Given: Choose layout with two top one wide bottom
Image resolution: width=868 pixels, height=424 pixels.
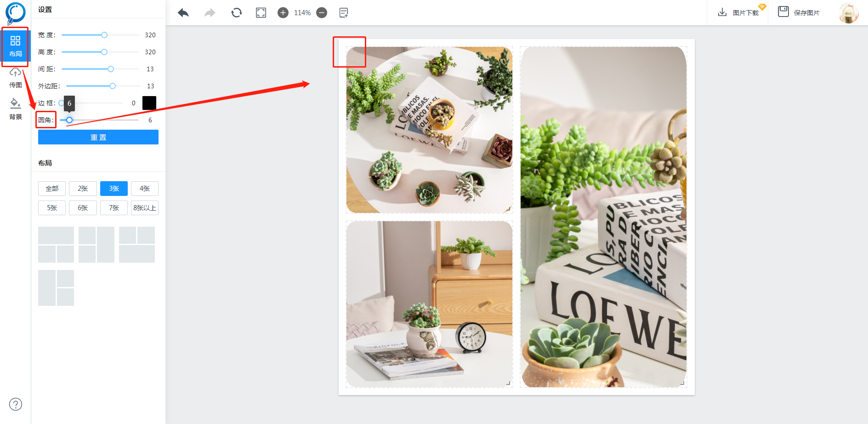Looking at the screenshot, I should (137, 245).
